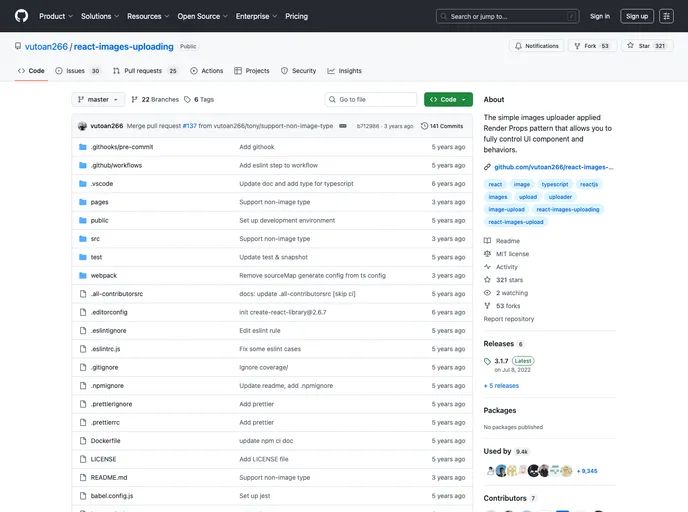
Task: Switch to the Actions tab
Action: click(207, 71)
